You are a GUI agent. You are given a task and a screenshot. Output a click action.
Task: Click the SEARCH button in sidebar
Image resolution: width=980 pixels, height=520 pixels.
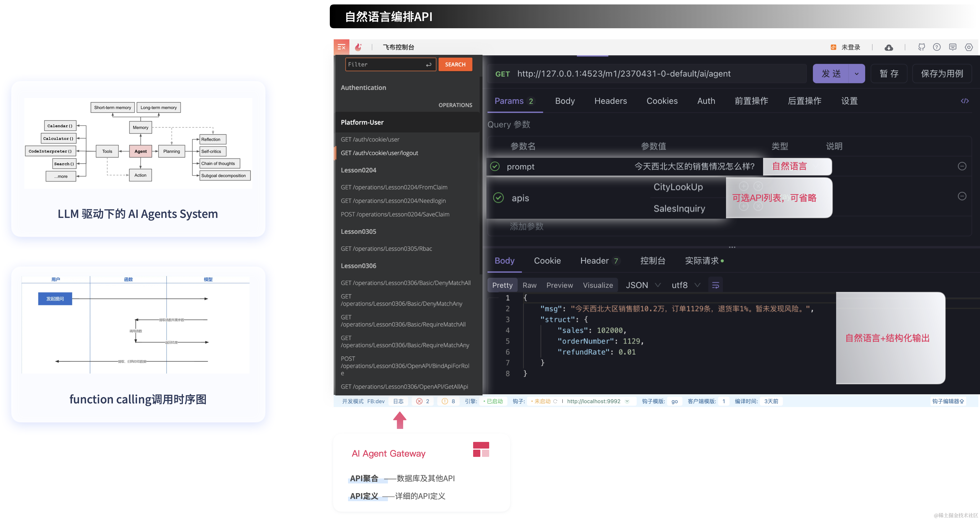(455, 64)
